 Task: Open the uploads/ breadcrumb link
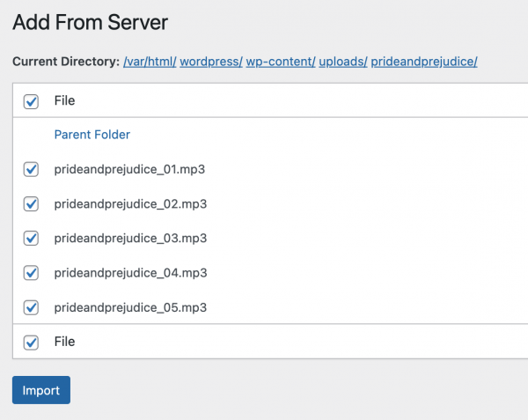(x=343, y=62)
